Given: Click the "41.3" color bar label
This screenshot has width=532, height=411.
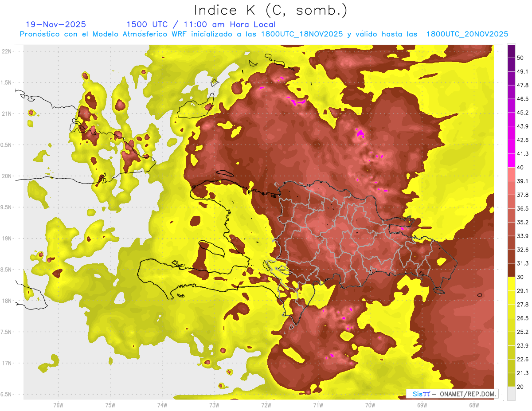Looking at the screenshot, I should click(522, 154).
